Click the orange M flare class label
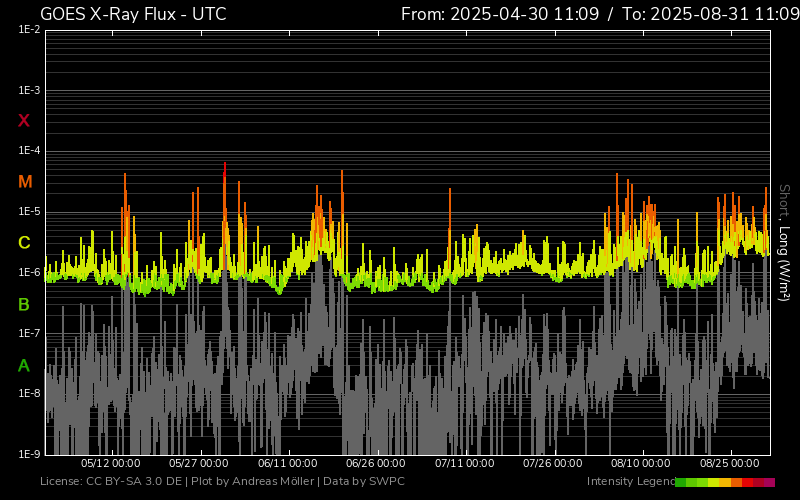Image resolution: width=800 pixels, height=500 pixels. click(25, 182)
